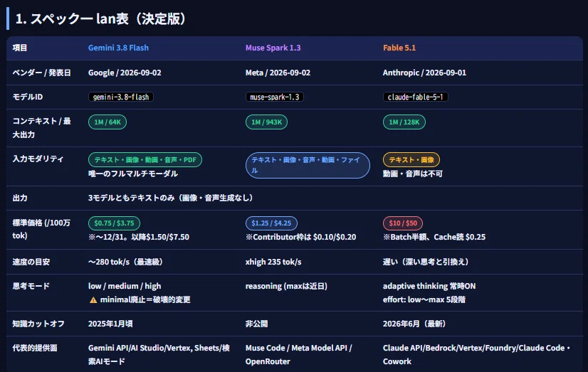This screenshot has height=372, width=588.
Task: Click the note ※Batch半額、Cache読 $0.25
Action: coord(434,237)
